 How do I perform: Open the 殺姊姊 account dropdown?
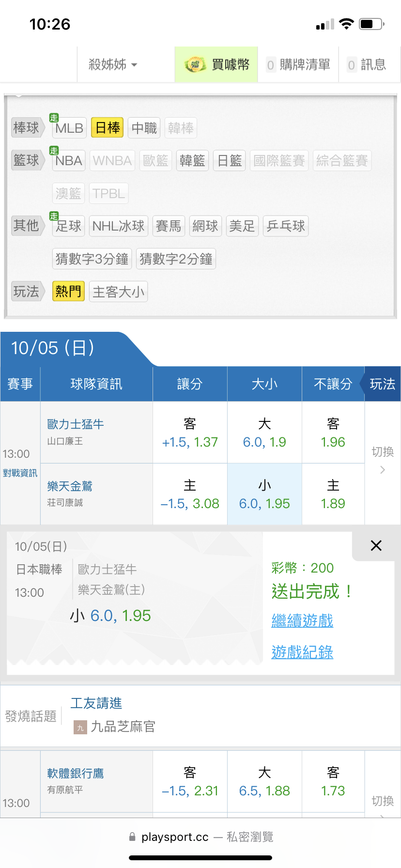click(x=113, y=64)
